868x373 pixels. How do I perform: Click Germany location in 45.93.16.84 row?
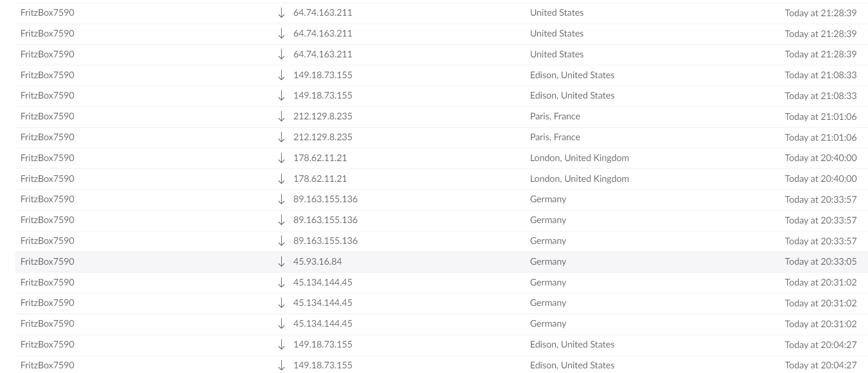pos(548,261)
